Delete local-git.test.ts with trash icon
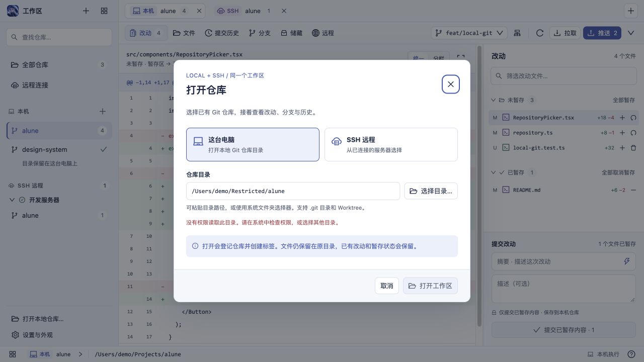The height and width of the screenshot is (362, 644). pos(633,148)
